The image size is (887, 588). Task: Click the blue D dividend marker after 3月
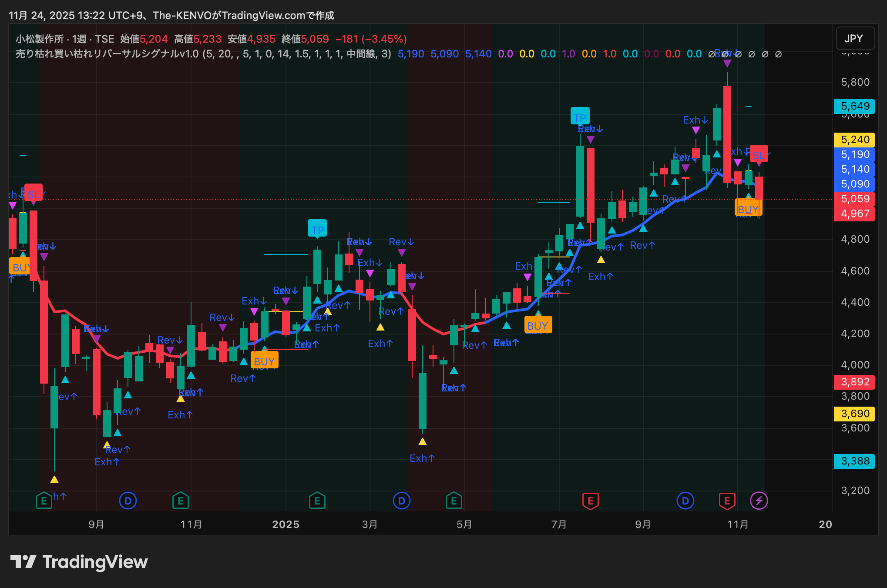[x=401, y=501]
